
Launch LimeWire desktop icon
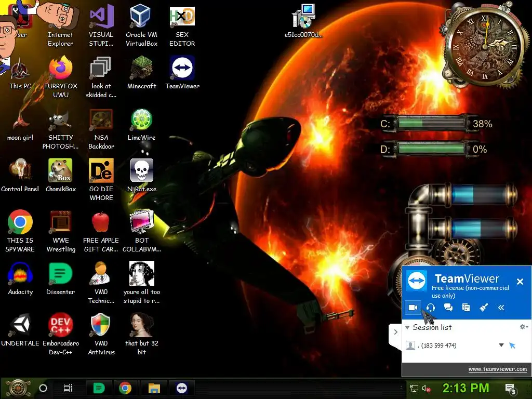(x=141, y=125)
